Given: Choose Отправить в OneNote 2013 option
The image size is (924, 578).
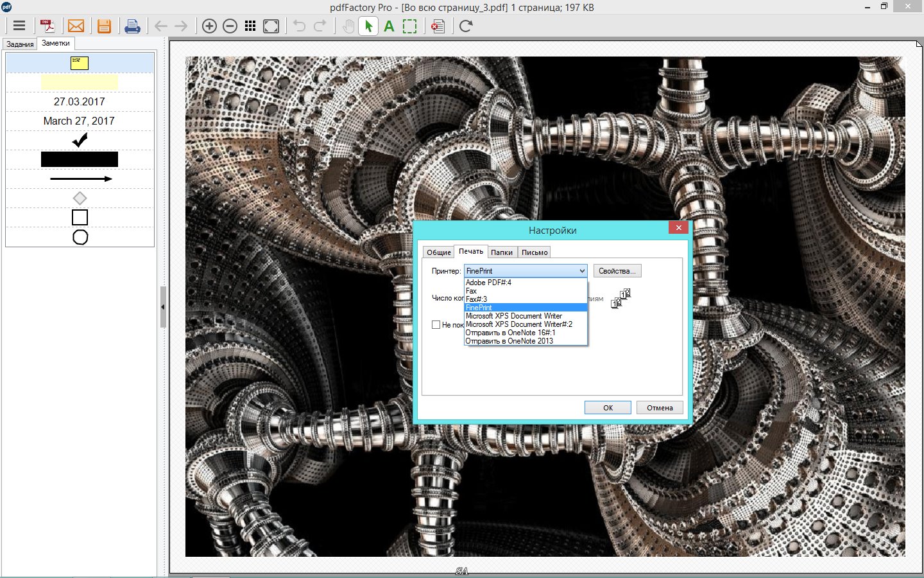Looking at the screenshot, I should point(526,341).
